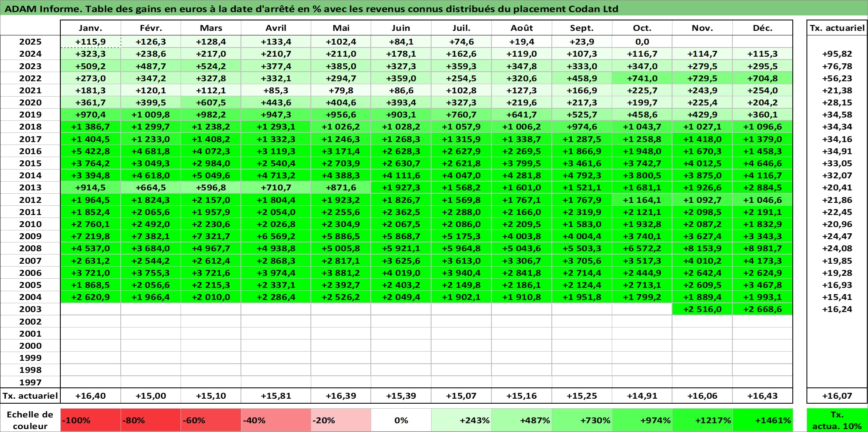
Task: Click the +1217% green swatch
Action: (x=702, y=420)
